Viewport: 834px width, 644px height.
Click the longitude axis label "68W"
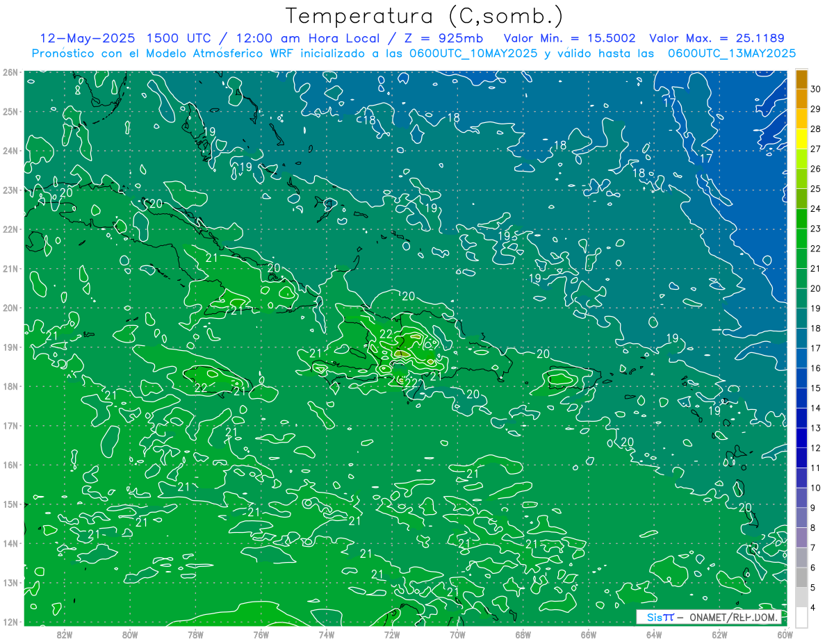[523, 634]
